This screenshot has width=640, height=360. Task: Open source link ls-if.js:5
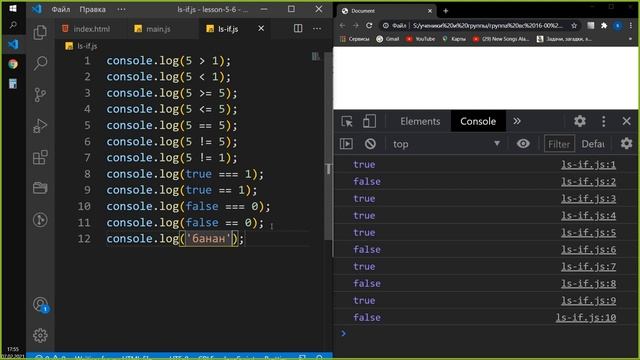click(588, 233)
